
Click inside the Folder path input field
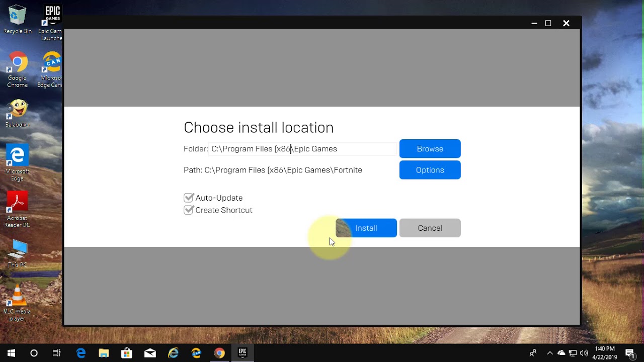pos(303,149)
